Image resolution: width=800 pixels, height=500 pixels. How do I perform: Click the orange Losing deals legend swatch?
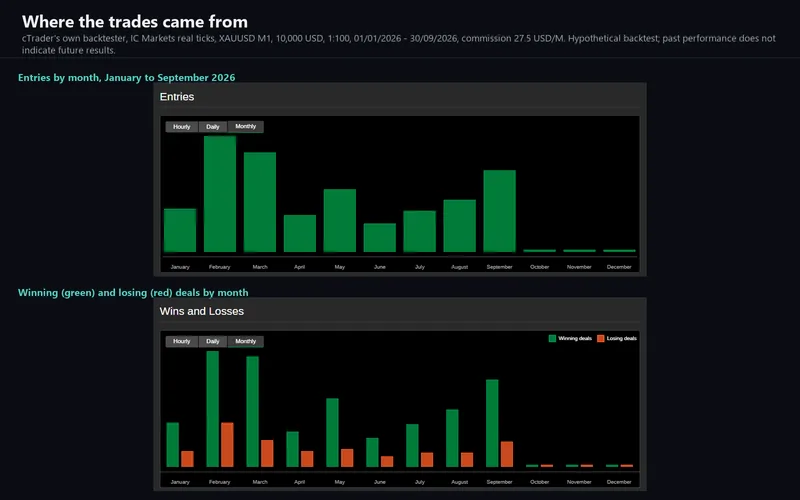(601, 338)
